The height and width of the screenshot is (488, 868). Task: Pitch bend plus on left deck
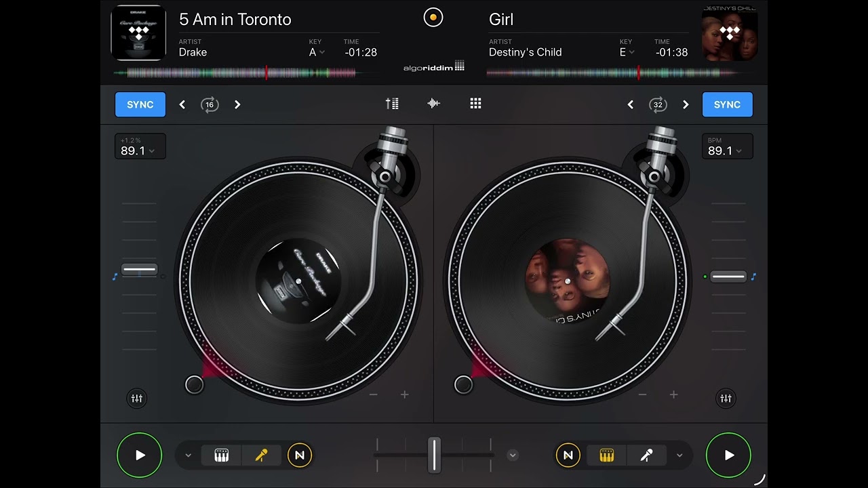(x=405, y=394)
